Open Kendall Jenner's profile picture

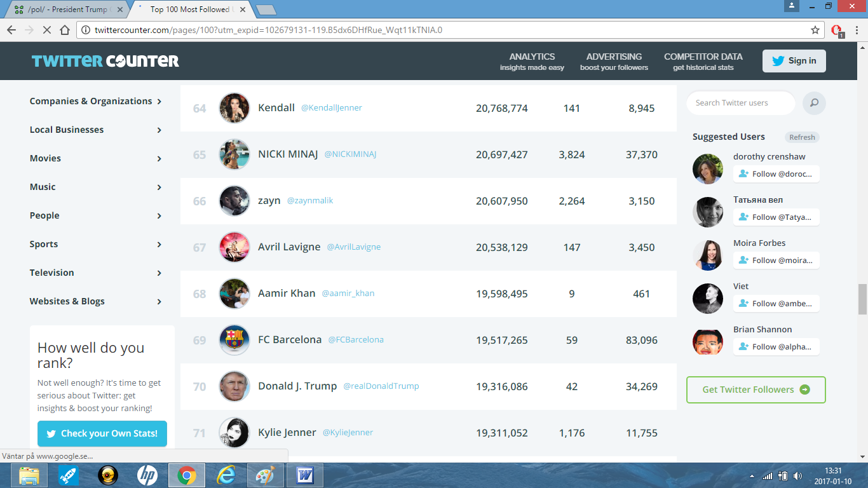(234, 108)
